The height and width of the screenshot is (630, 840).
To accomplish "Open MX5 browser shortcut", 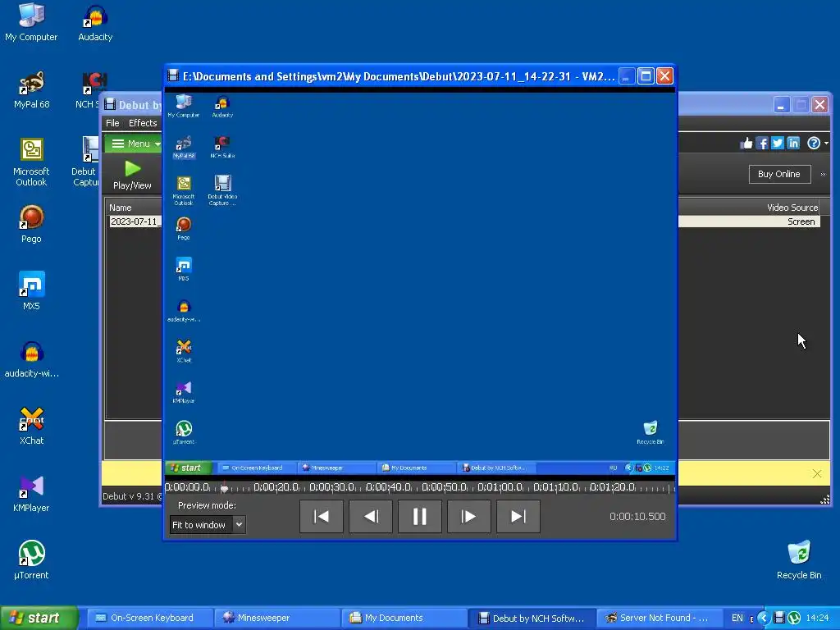I will [32, 291].
